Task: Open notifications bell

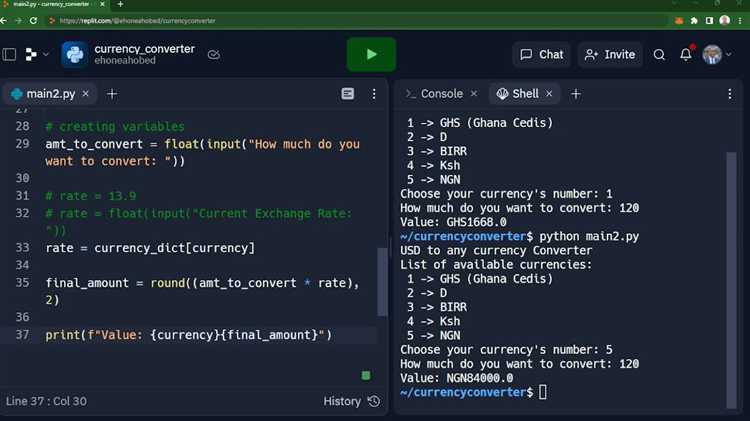Action: coord(686,55)
